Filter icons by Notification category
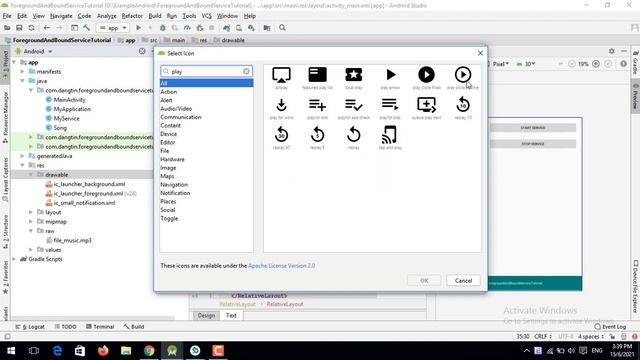 coord(175,193)
